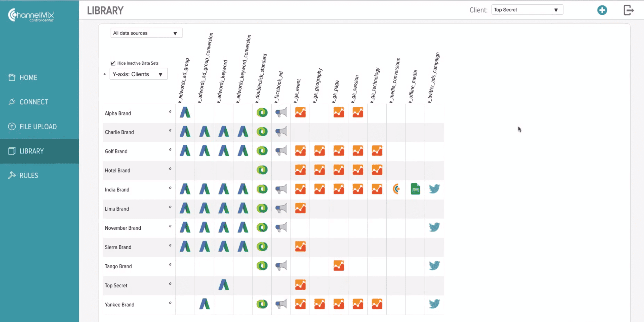Open FILE UPLOAD in the sidebar
The height and width of the screenshot is (322, 644).
click(32, 127)
